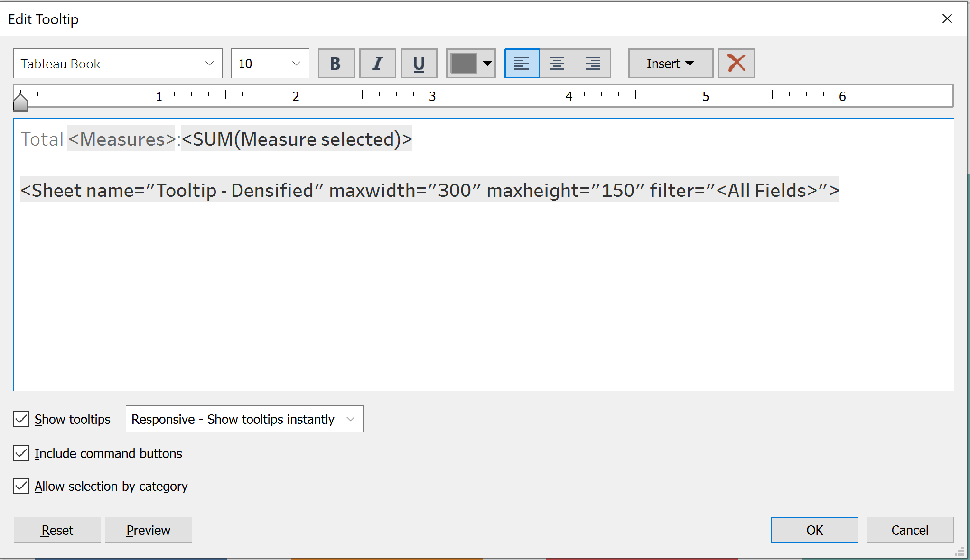Open font color dropdown arrow
This screenshot has height=560, width=970.
tap(487, 63)
